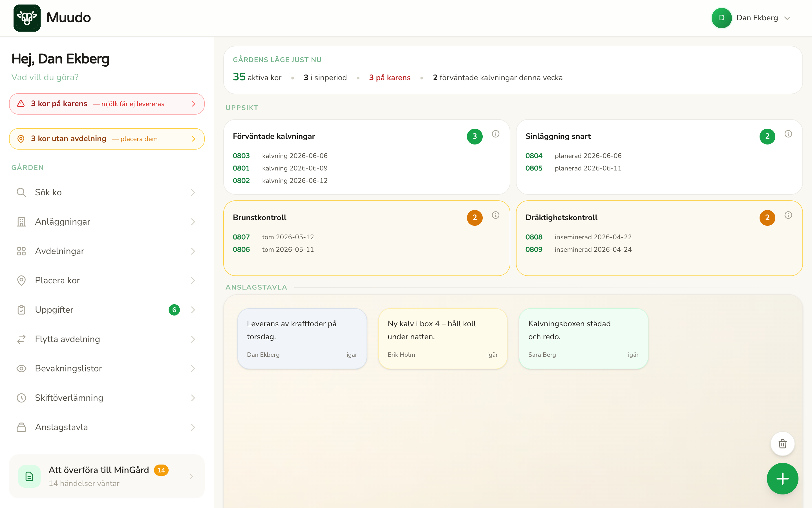Screen dimensions: 812x508
Task: Open the Placera kor menu item
Action: click(107, 281)
